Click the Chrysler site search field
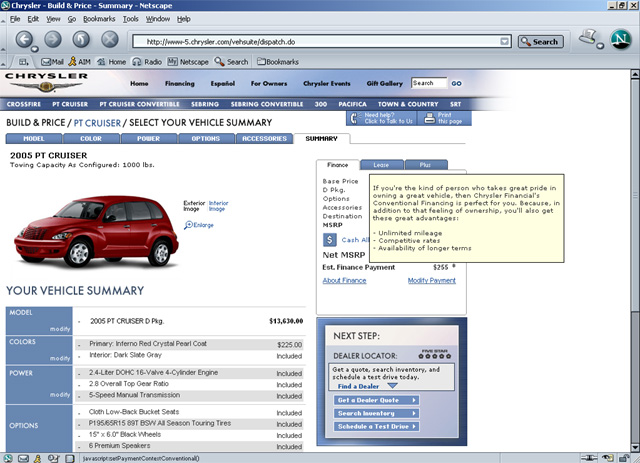The width and height of the screenshot is (640, 463). tap(429, 83)
